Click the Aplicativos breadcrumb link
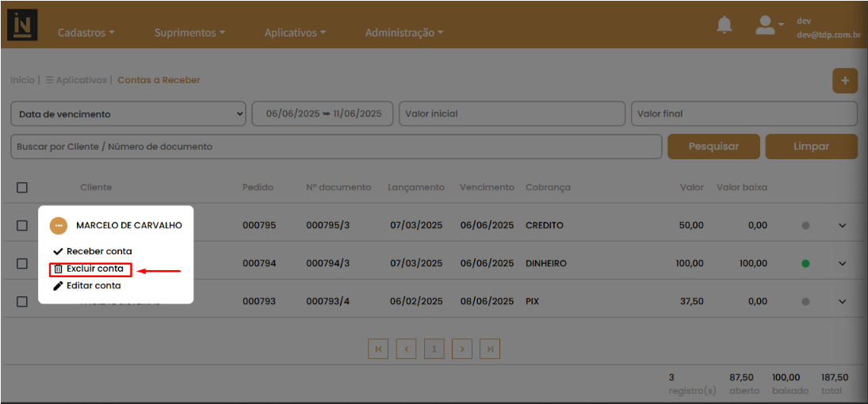 click(76, 80)
